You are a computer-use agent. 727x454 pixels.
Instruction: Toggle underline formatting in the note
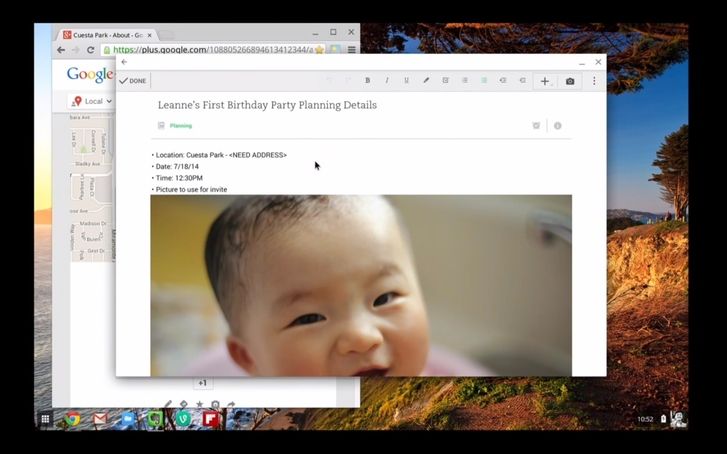pyautogui.click(x=406, y=81)
